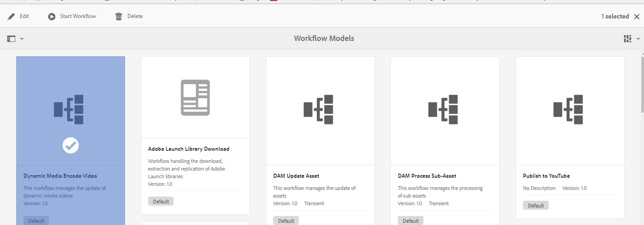This screenshot has height=225, width=644.
Task: Click the Workflow Models page heading
Action: click(324, 38)
